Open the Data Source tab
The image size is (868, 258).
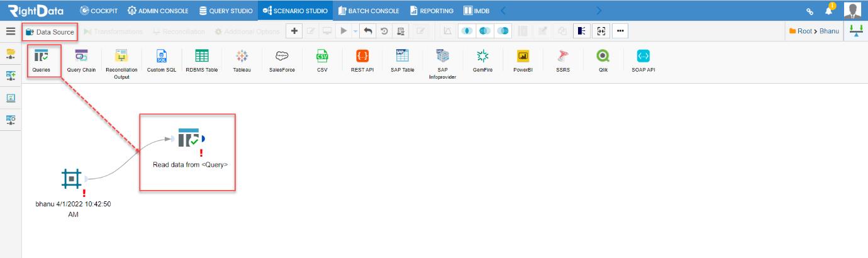click(50, 31)
